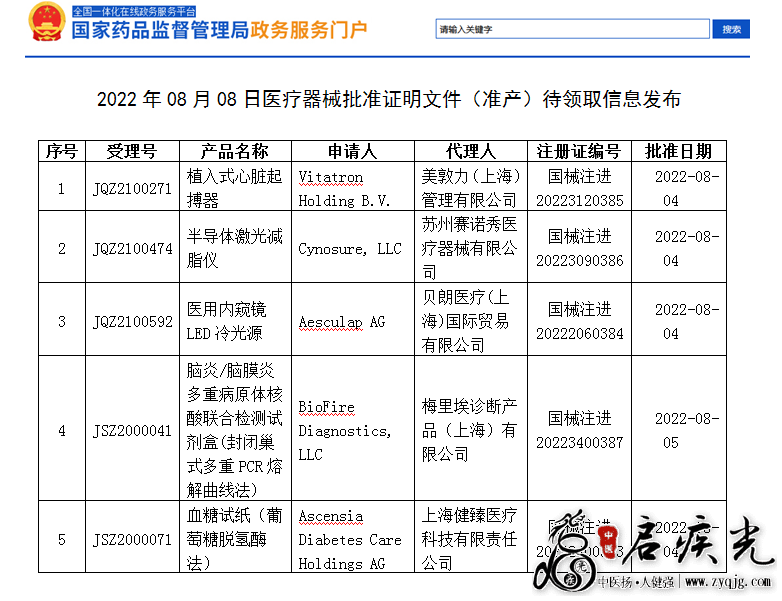This screenshot has height=601, width=782.
Task: Click product name 医用内窥镜LED冷光源
Action: coord(226,321)
